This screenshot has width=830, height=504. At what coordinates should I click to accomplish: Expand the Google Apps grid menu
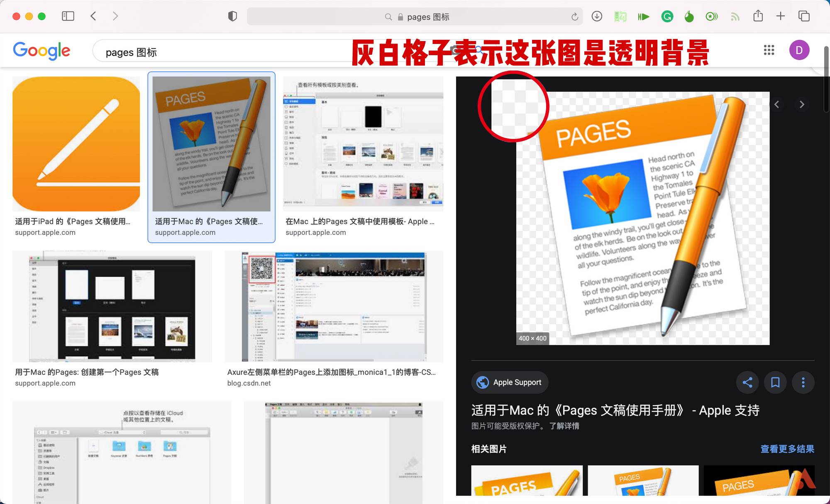click(x=769, y=50)
